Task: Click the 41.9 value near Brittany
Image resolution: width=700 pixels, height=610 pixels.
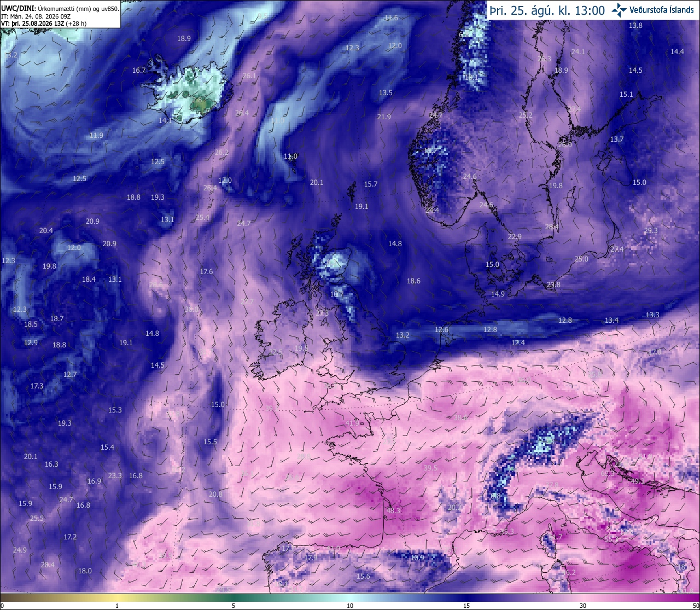Action: (353, 423)
